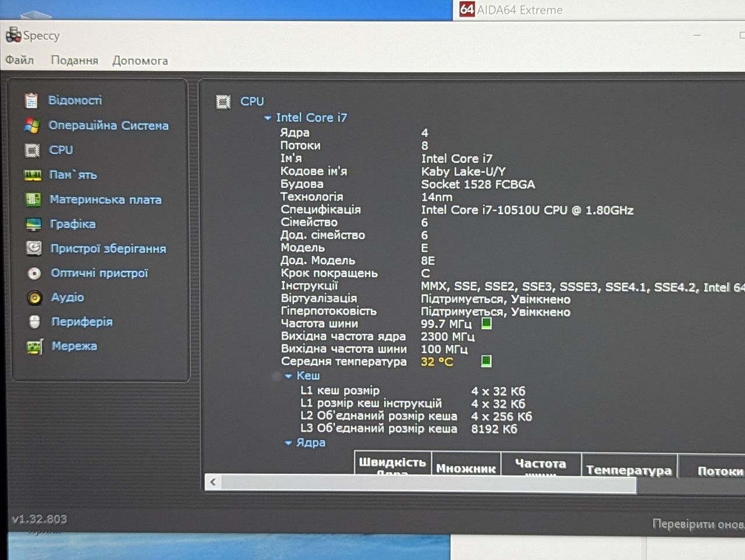Collapse the Кеш section
This screenshot has width=745, height=560.
289,376
